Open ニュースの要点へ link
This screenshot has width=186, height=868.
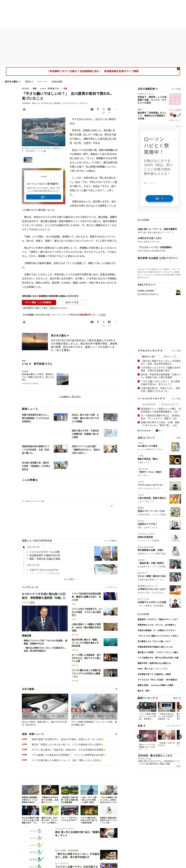point(110,540)
